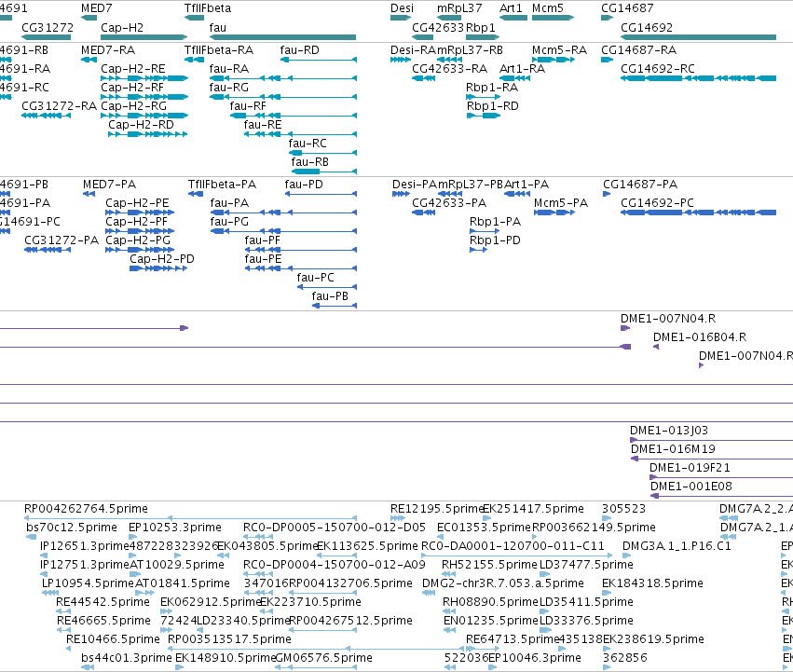
Task: Open EST label EK184318.5prime
Action: (x=652, y=583)
